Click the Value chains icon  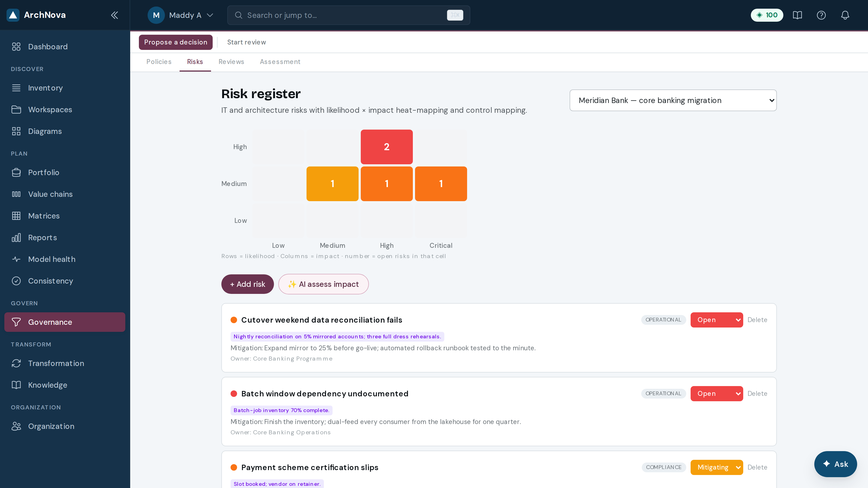(x=16, y=194)
